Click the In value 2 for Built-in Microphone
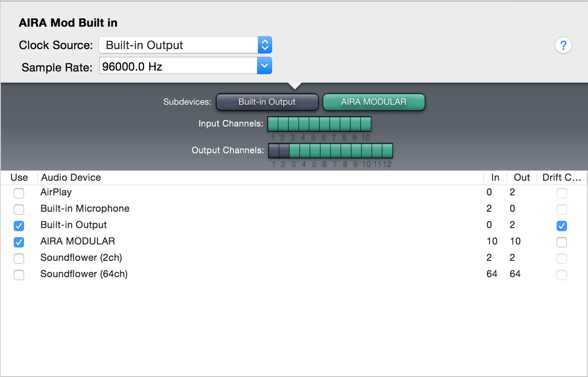The height and width of the screenshot is (377, 588). coord(489,209)
